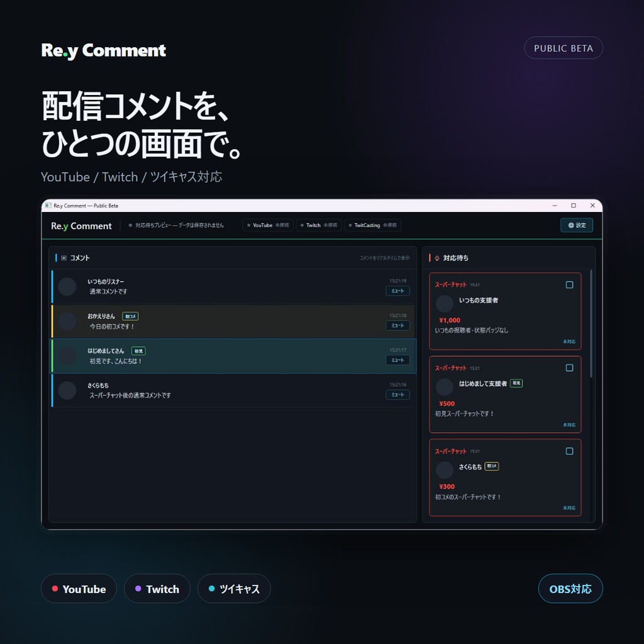Click the avatar of いつものリスナー
The image size is (644, 644).
coord(67,286)
